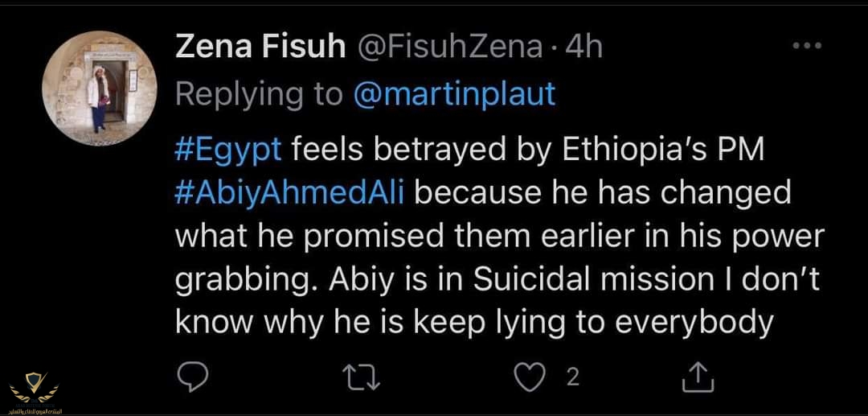
Task: Visit the @martinplaut mention link
Action: coord(454,94)
